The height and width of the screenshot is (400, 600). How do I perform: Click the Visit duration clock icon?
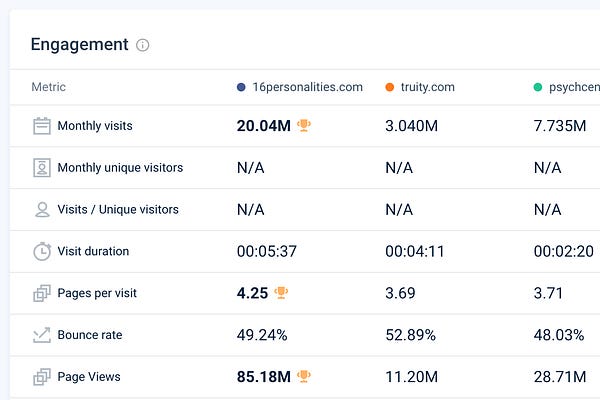pos(42,251)
